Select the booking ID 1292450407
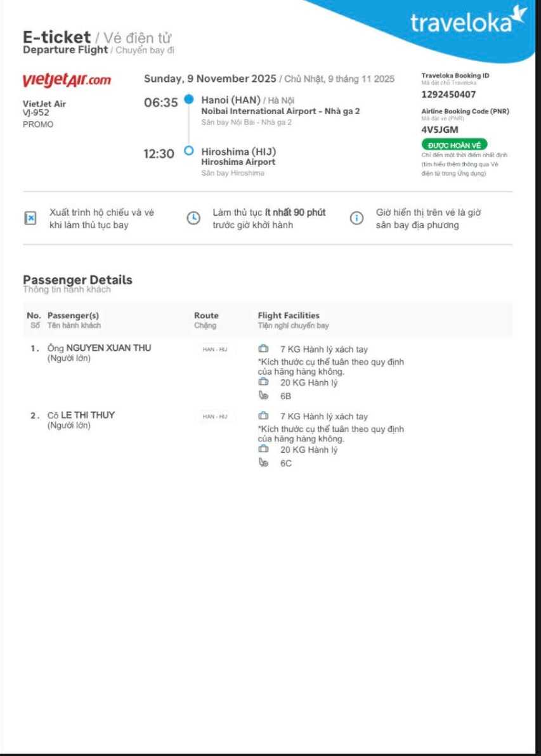The width and height of the screenshot is (541, 756). click(x=448, y=94)
